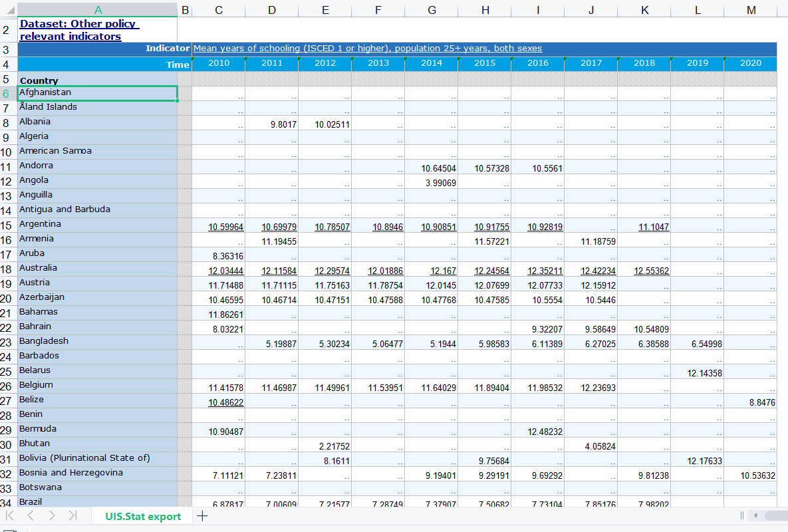Select the UIS.Stat export sheet tab

142,516
